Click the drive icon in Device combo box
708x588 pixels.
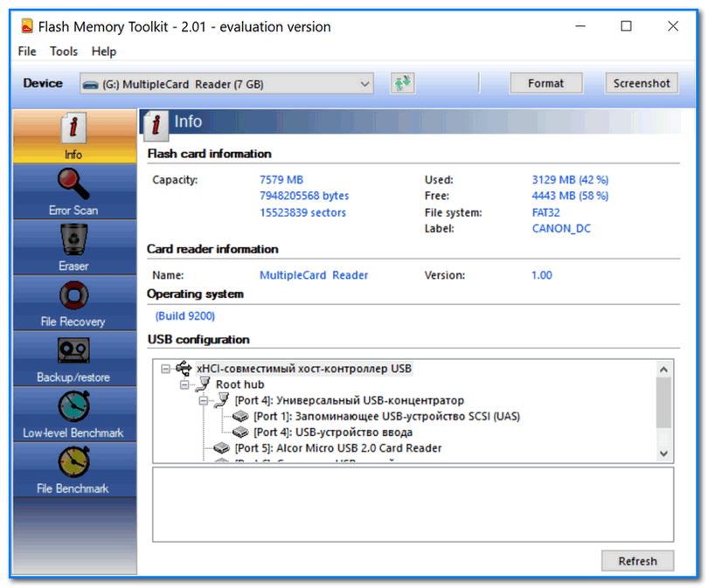pos(90,85)
